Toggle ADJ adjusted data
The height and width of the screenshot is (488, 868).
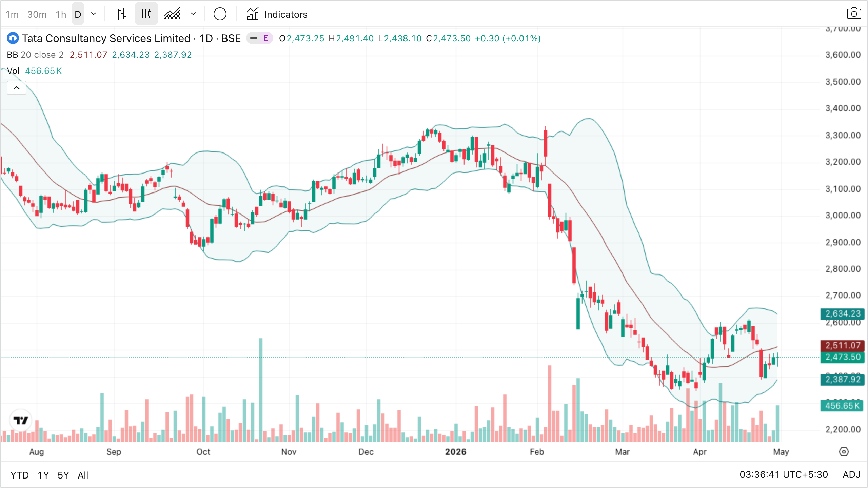(x=852, y=474)
